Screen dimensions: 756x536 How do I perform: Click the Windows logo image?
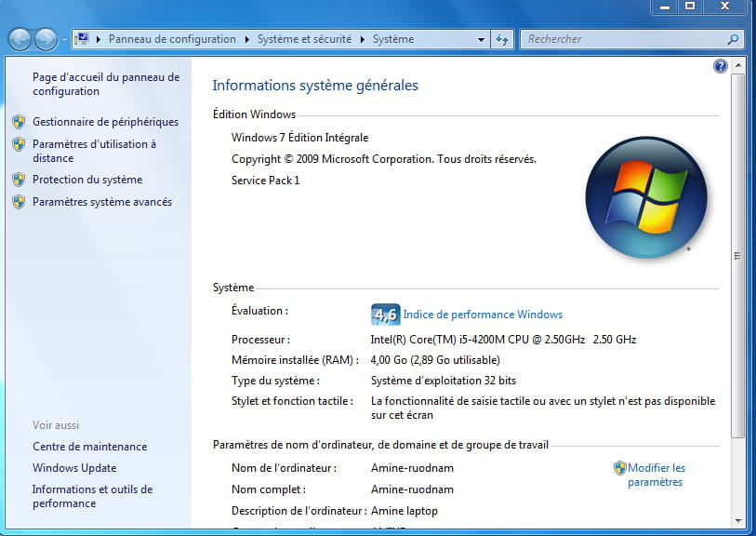click(x=646, y=197)
